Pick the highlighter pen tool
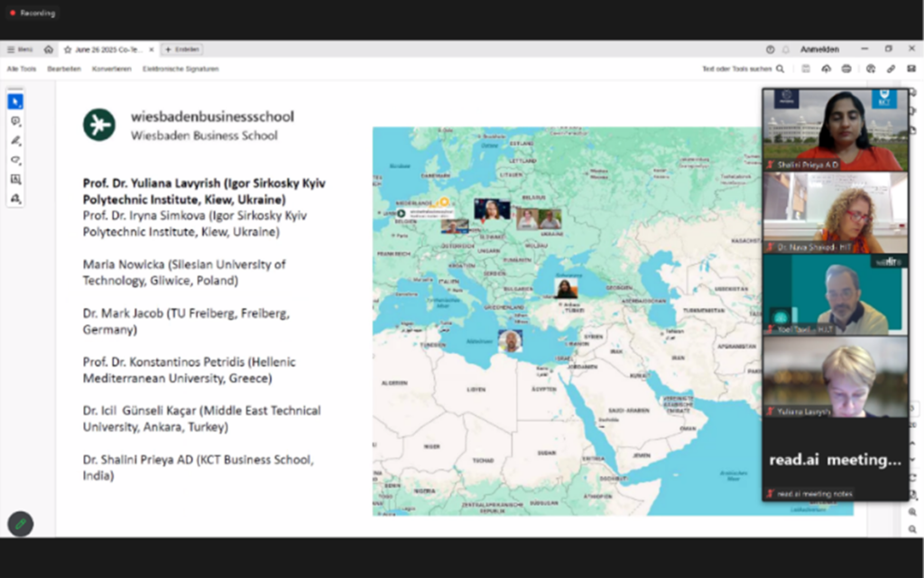The width and height of the screenshot is (924, 578). click(x=15, y=140)
